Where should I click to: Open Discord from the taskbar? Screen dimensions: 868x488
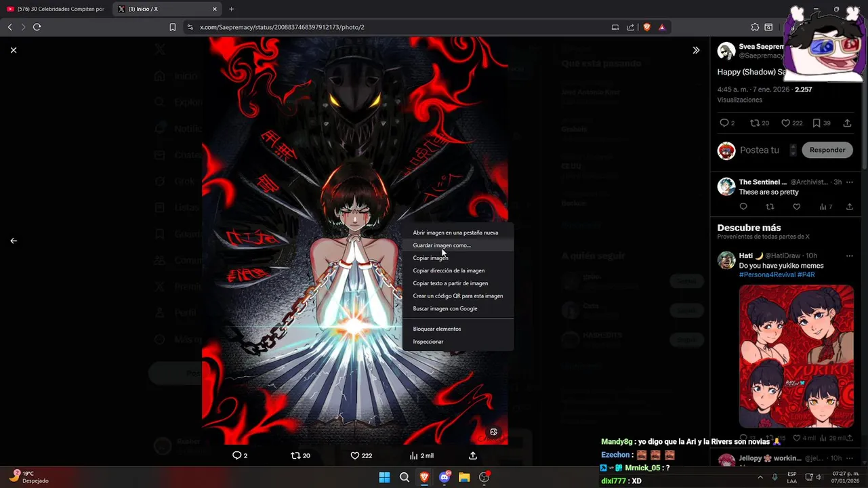[x=445, y=477]
